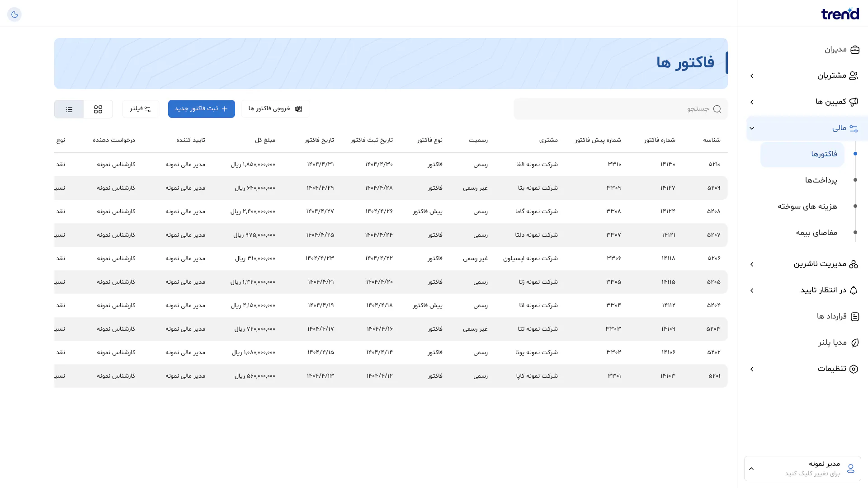Switch to grid view layout

tap(98, 109)
